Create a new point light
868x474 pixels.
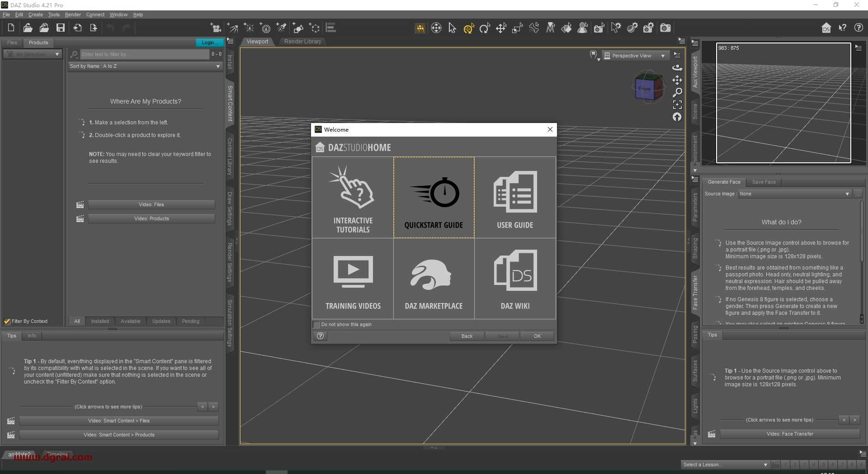tap(249, 28)
